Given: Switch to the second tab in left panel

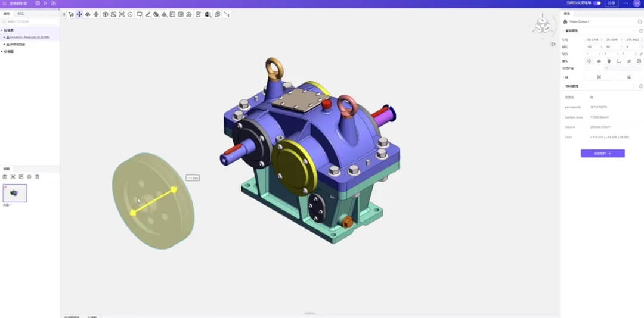Looking at the screenshot, I should 21,13.
